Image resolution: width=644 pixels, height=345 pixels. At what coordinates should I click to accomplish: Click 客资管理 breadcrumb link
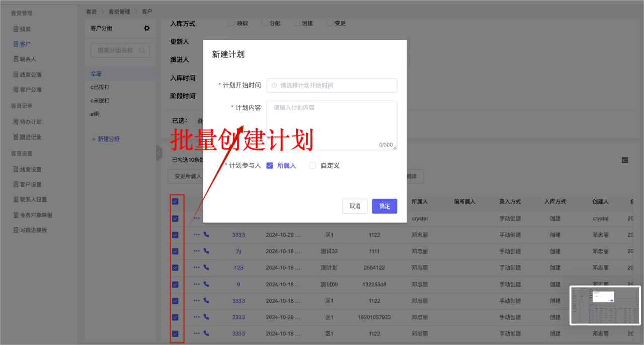119,11
